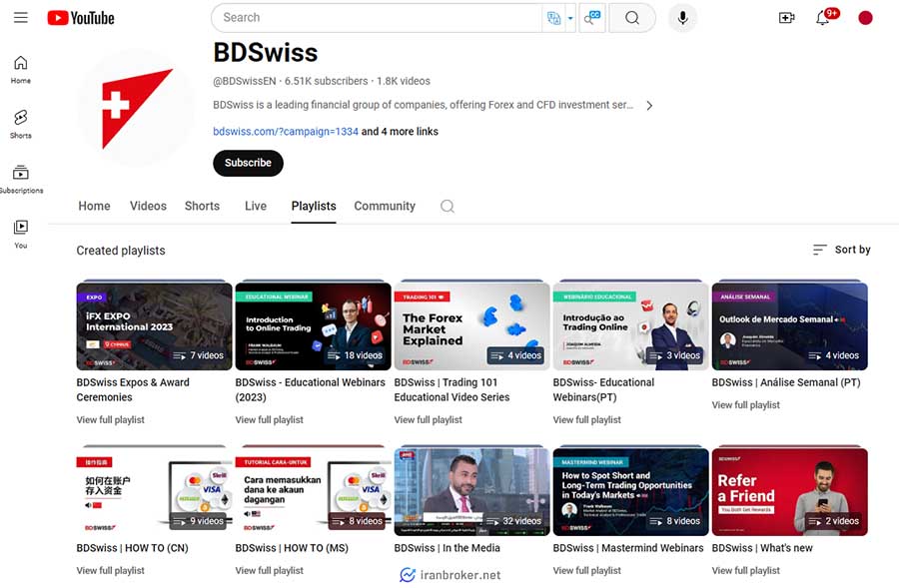Image resolution: width=899 pixels, height=588 pixels.
Task: View full playlist for Trading 101 series
Action: pos(428,419)
